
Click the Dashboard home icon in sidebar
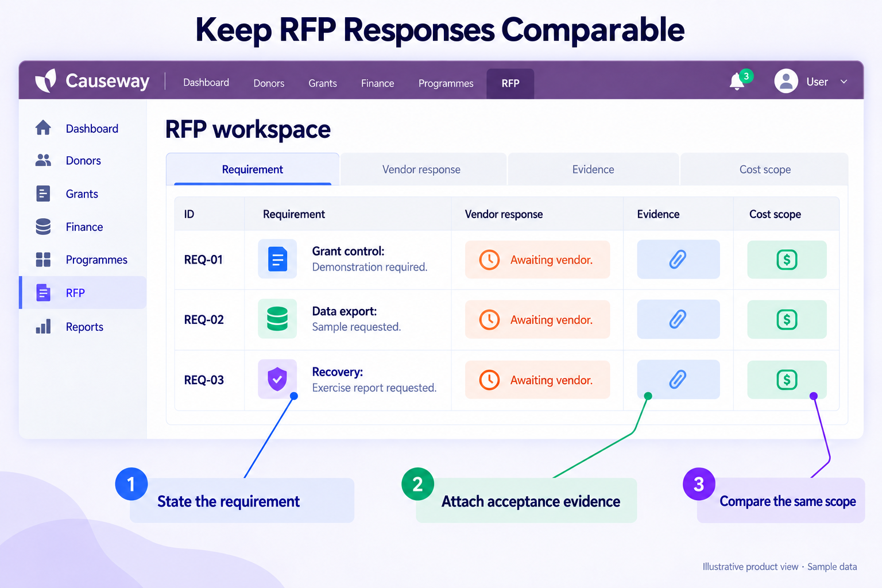[43, 127]
